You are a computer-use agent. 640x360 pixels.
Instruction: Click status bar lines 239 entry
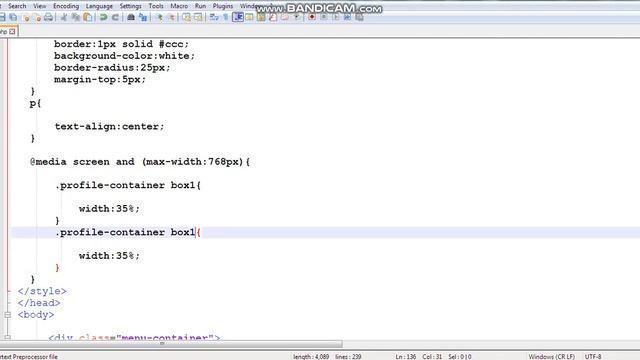(348, 357)
